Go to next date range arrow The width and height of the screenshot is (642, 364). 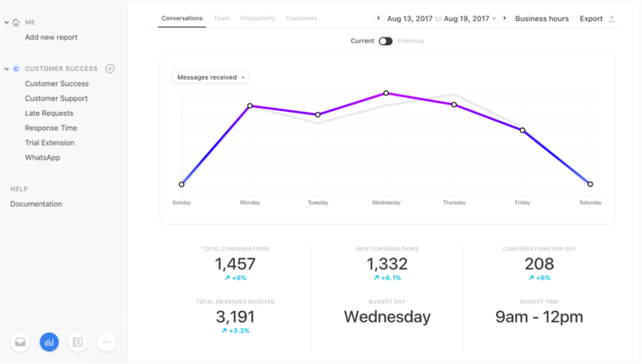point(504,18)
